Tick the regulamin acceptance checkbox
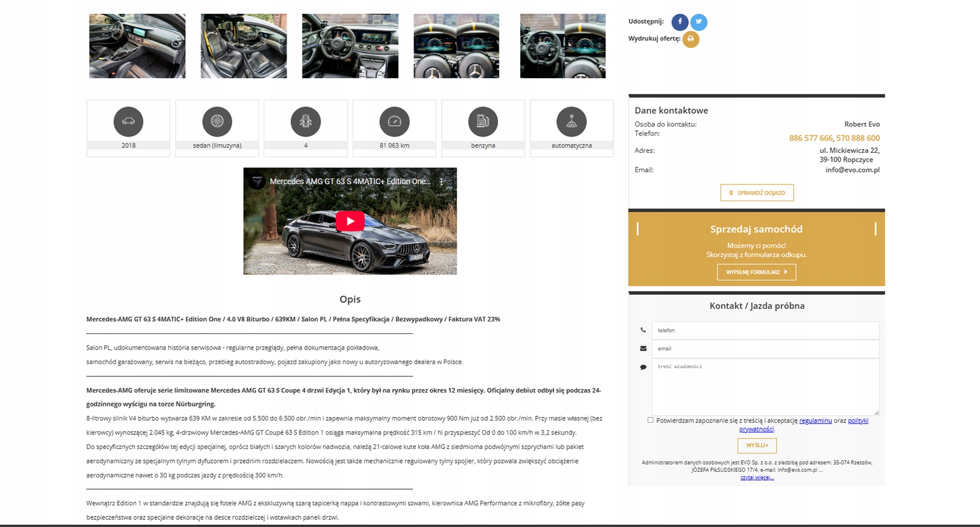This screenshot has height=527, width=980. tap(650, 420)
